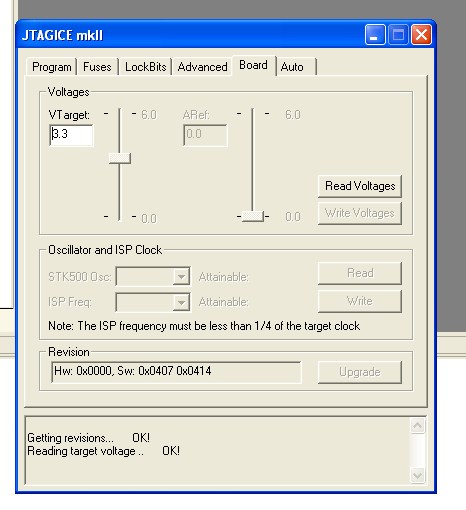466x510 pixels.
Task: Open the Auto tab
Action: pos(295,67)
